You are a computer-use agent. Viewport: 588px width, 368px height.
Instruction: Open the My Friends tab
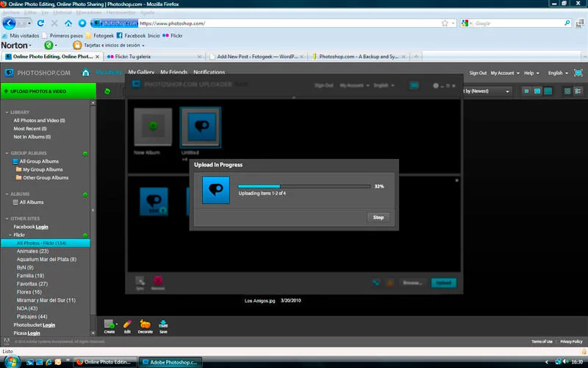(x=173, y=71)
